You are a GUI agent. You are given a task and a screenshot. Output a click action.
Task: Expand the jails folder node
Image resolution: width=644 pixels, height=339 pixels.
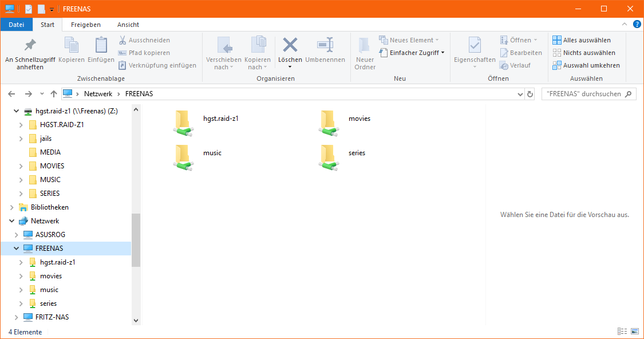click(21, 139)
